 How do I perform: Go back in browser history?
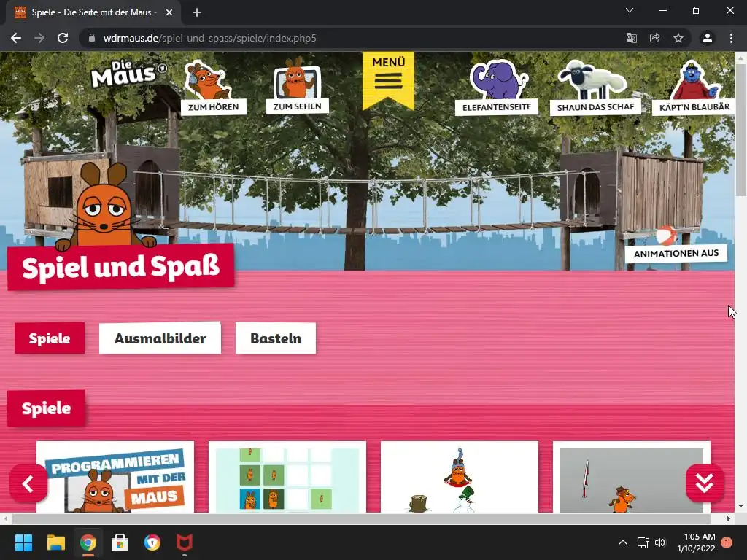pos(16,38)
